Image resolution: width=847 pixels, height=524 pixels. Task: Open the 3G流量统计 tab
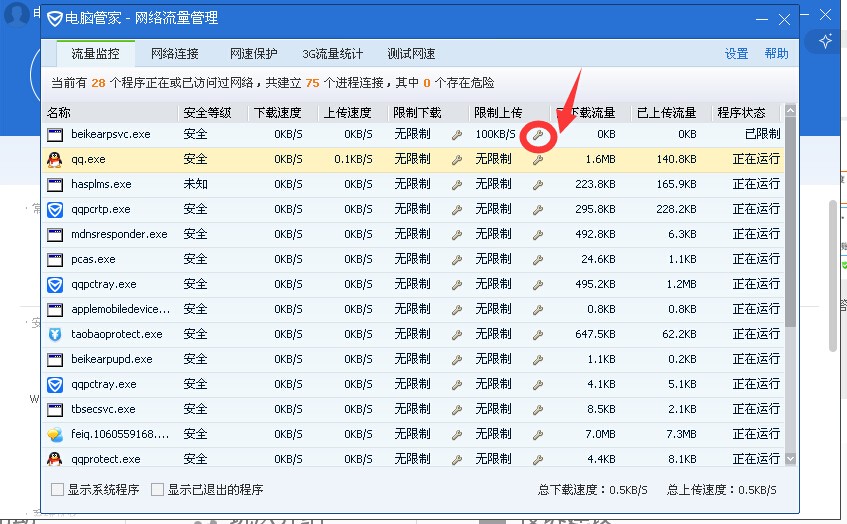pos(333,53)
